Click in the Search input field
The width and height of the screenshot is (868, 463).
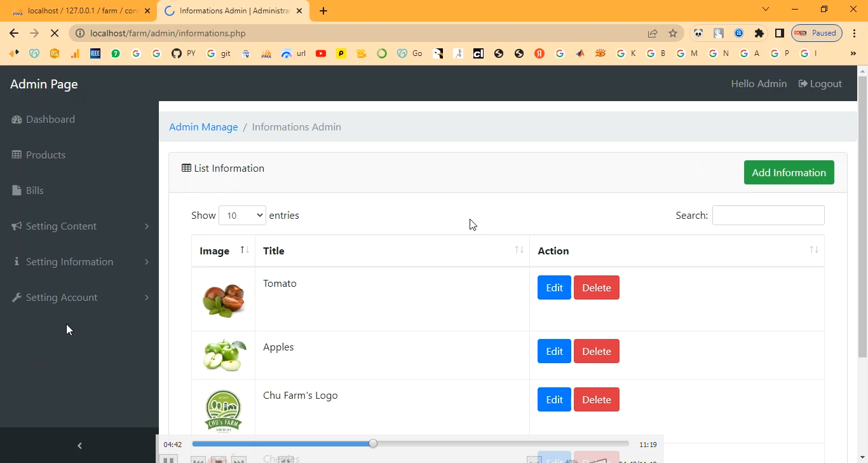click(768, 216)
